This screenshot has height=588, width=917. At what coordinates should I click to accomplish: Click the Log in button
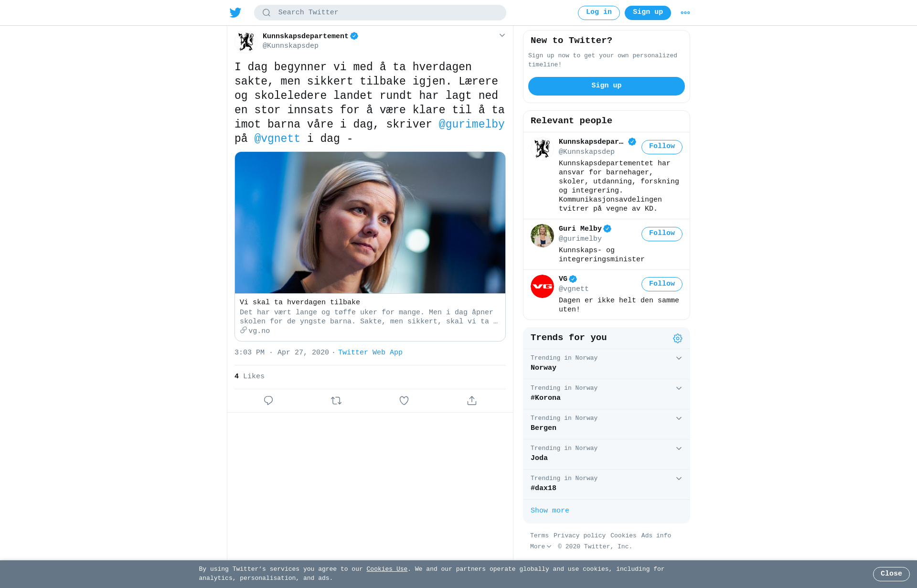coord(599,13)
